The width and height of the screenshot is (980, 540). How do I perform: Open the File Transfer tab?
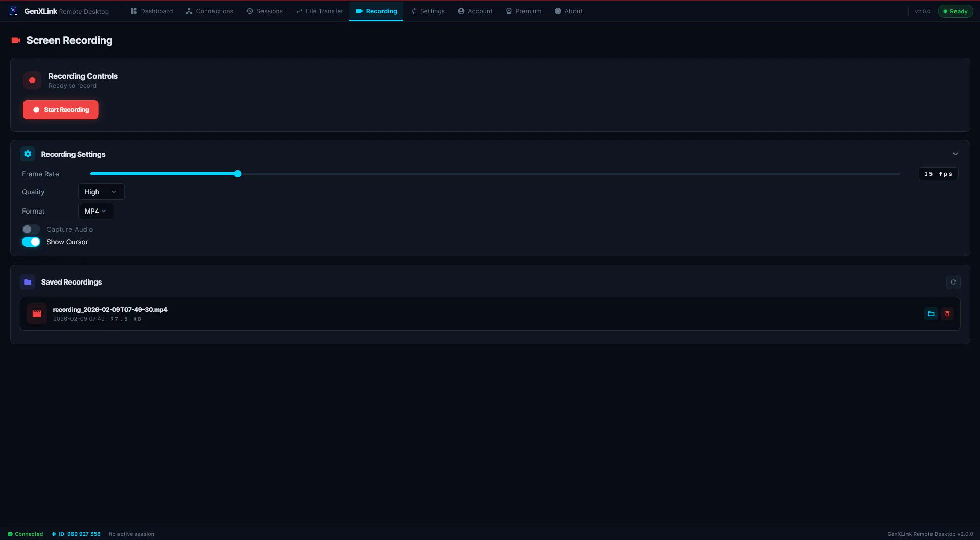click(320, 11)
